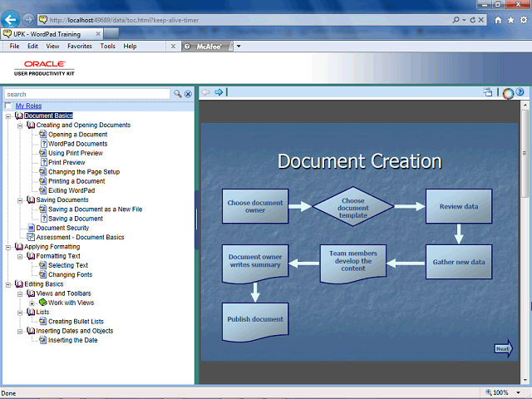Open the browser Home icon
Screen dimensions: 532x399
(x=498, y=20)
